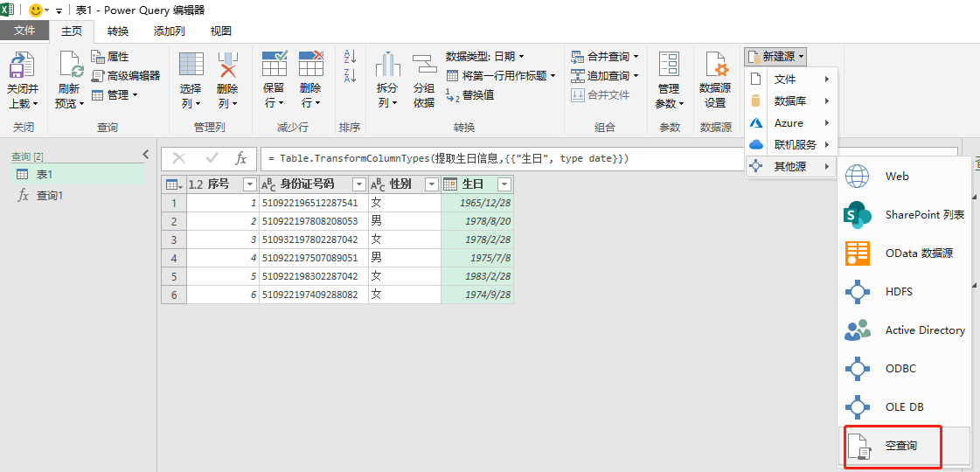Click the disabled Combine Files (合并文件) button
Viewport: 980px width, 472px height.
[600, 95]
